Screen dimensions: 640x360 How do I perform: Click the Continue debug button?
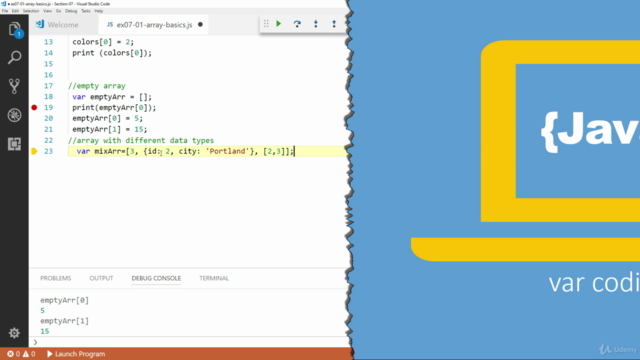pyautogui.click(x=278, y=24)
